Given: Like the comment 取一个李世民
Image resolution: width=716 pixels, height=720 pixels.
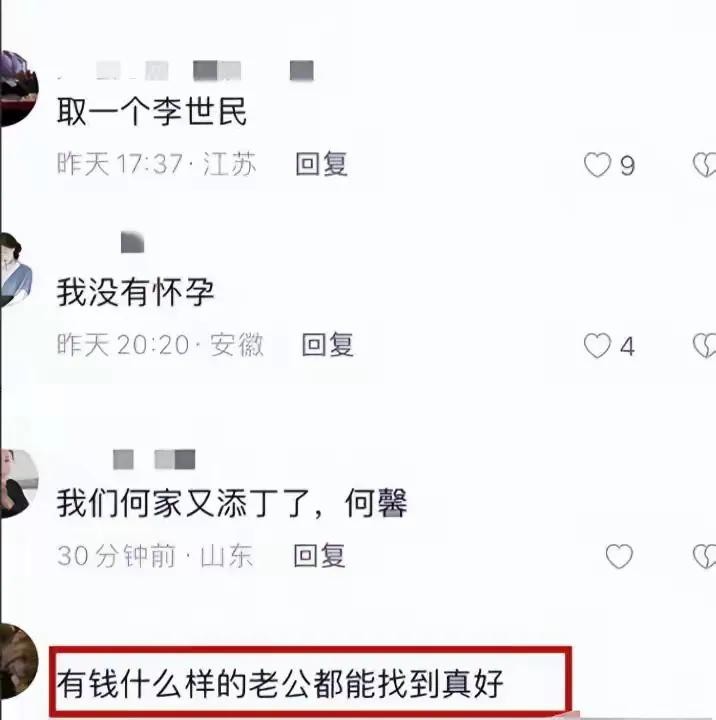Looking at the screenshot, I should point(597,165).
